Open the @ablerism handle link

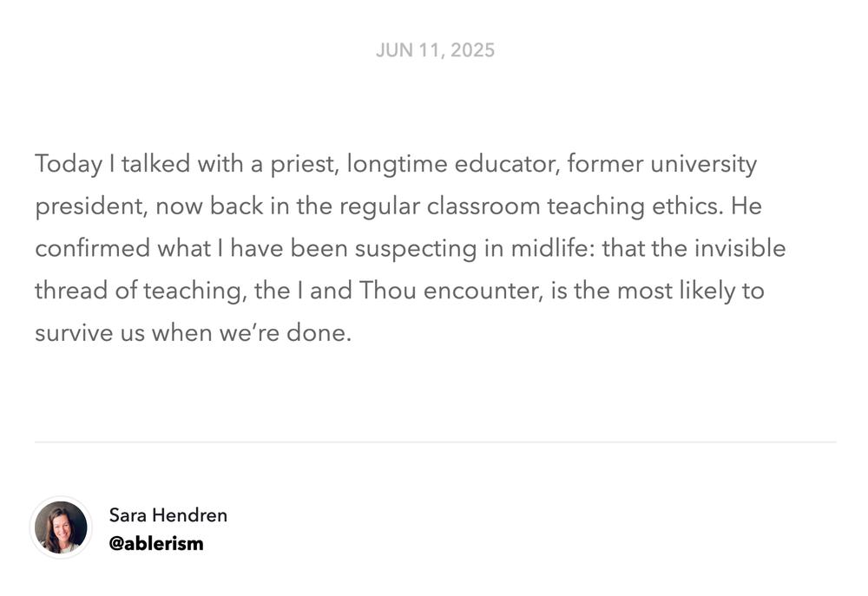coord(156,543)
